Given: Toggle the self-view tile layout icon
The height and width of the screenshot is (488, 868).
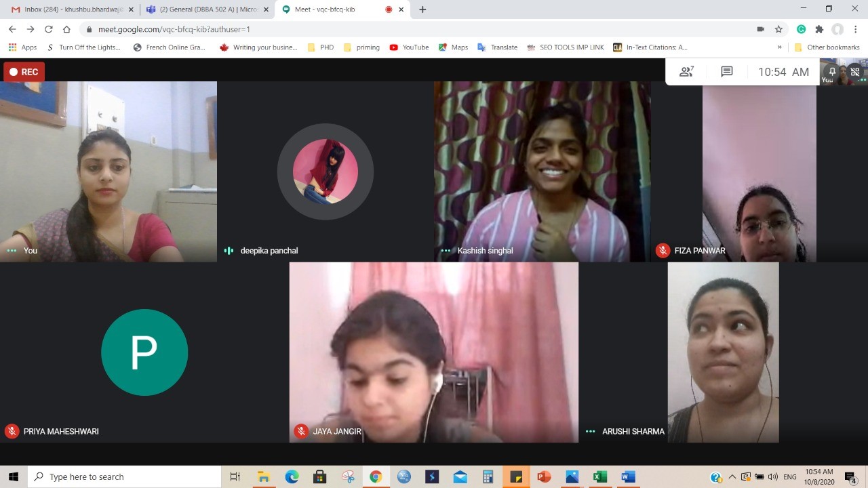Looking at the screenshot, I should [854, 72].
